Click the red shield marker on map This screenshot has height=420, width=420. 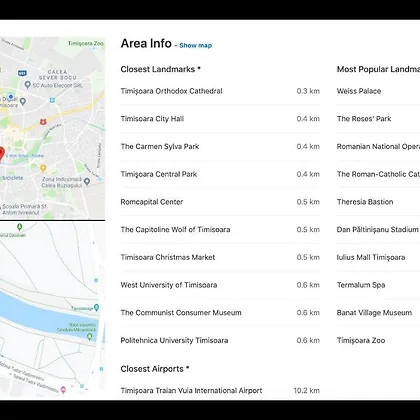[x=43, y=122]
